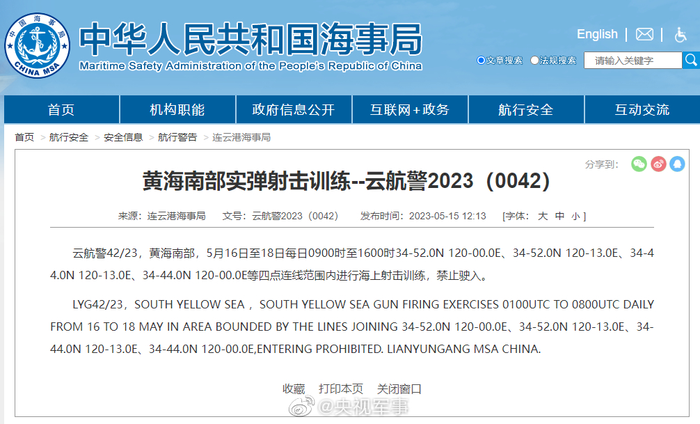Open the email envelope icon

(x=644, y=34)
